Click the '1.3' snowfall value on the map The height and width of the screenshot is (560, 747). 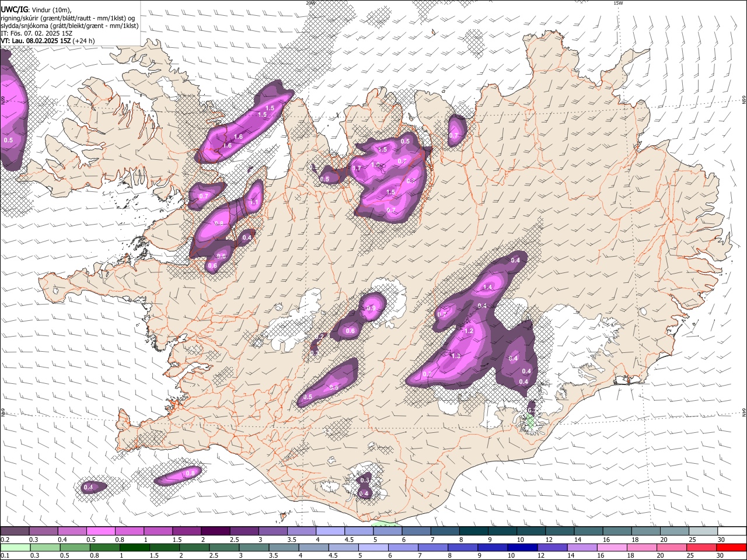click(x=456, y=356)
